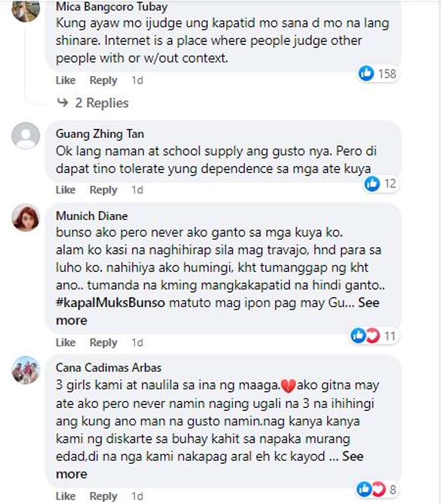Screen dimensions: 441x504
Task: Open the #kapalMuksBunso hashtag link
Action: (111, 303)
